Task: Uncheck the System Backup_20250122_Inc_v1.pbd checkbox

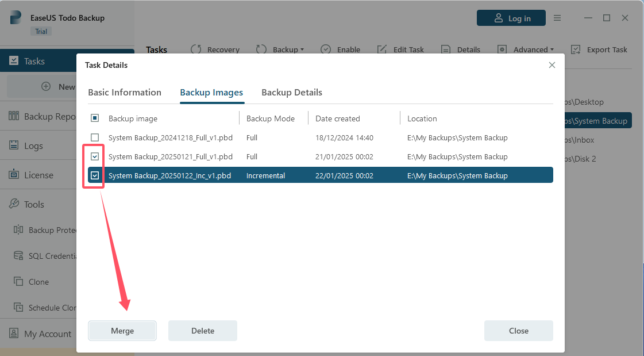Action: (x=95, y=175)
